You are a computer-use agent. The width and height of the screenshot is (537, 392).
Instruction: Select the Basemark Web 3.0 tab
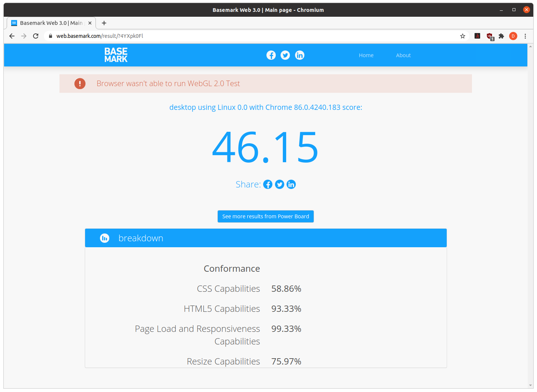[52, 23]
